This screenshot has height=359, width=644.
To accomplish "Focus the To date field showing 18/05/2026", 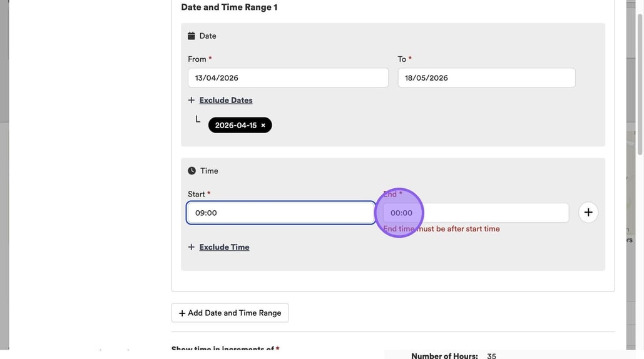I will point(486,78).
